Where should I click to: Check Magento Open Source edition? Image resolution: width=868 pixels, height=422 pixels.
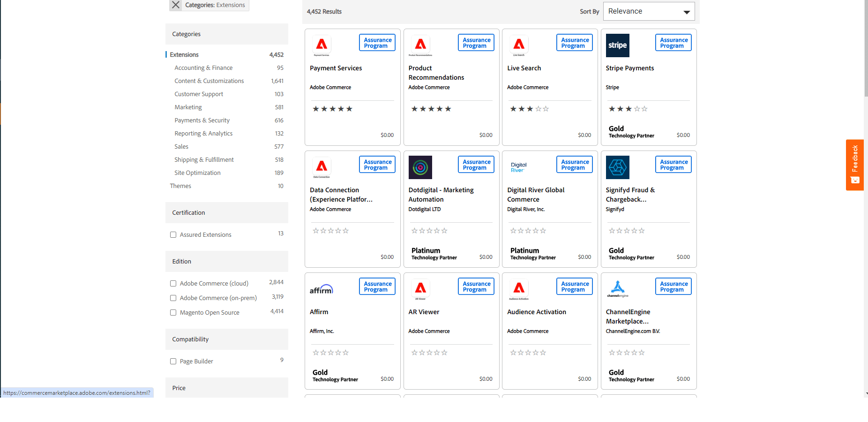173,313
